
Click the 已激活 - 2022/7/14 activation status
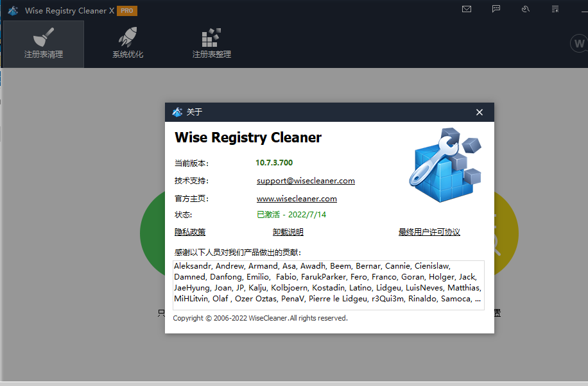click(x=291, y=214)
